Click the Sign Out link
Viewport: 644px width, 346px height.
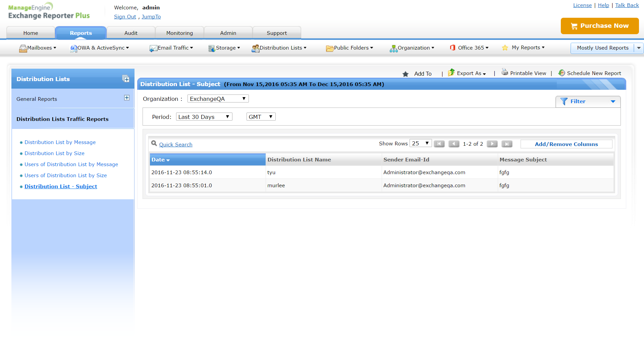click(x=125, y=17)
